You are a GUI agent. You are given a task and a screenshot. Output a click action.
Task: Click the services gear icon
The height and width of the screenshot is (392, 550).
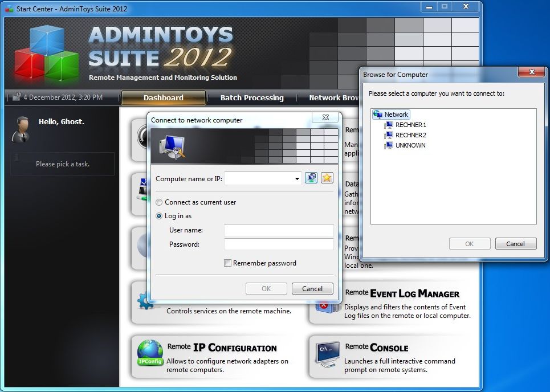pos(145,301)
